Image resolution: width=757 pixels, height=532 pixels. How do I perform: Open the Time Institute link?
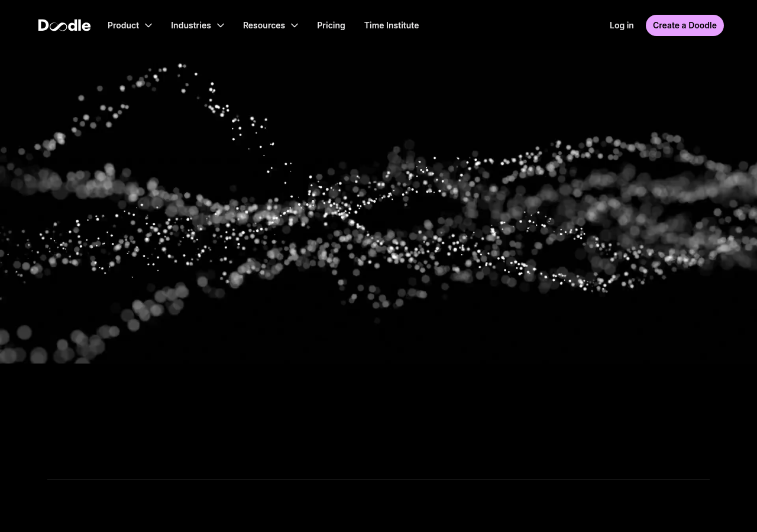click(x=392, y=25)
